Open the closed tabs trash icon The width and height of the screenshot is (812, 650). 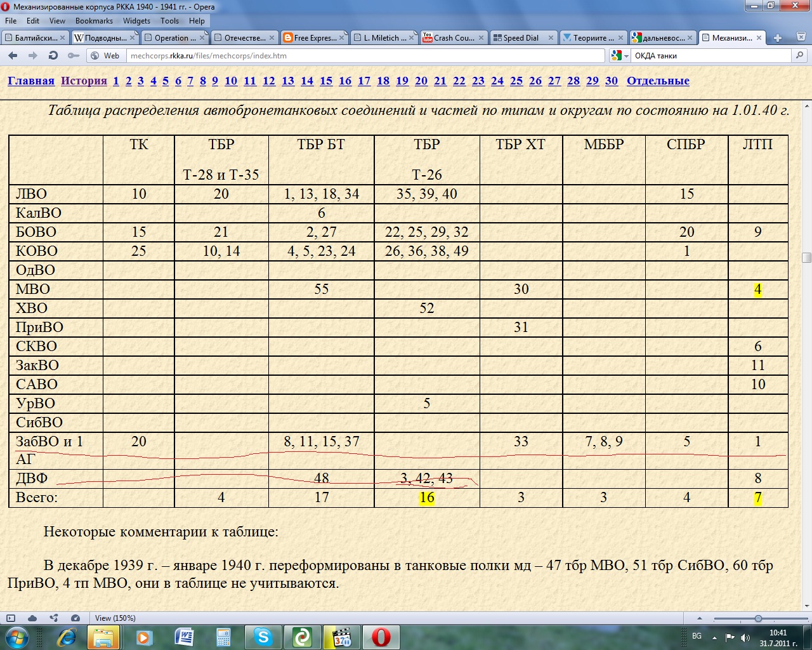[801, 38]
